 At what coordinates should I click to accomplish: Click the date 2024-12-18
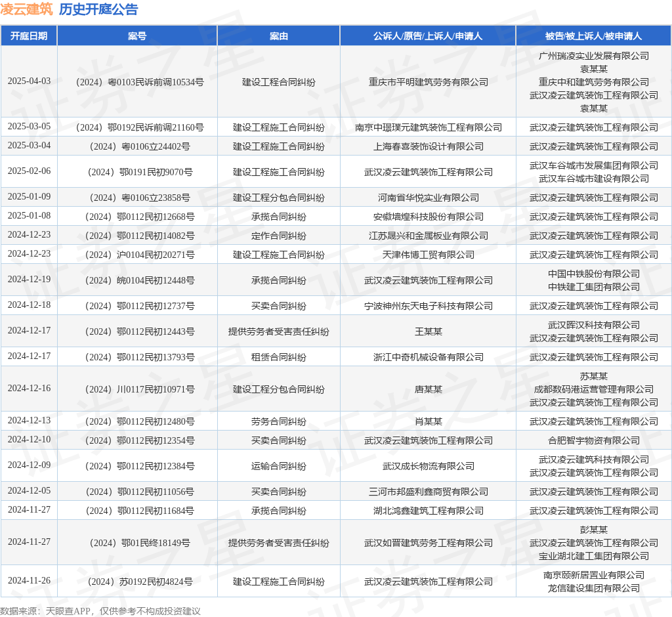[x=29, y=305]
